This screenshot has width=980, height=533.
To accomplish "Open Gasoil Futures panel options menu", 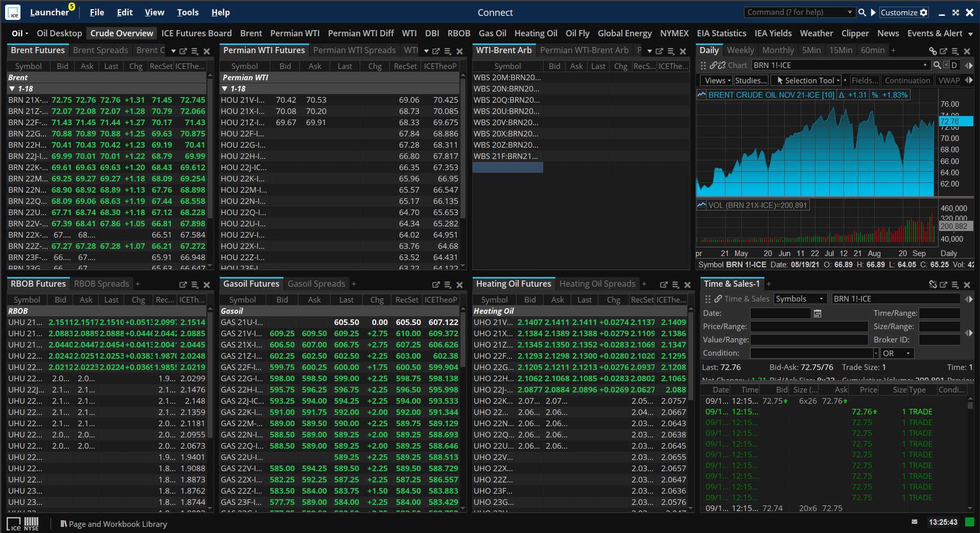I will click(448, 285).
